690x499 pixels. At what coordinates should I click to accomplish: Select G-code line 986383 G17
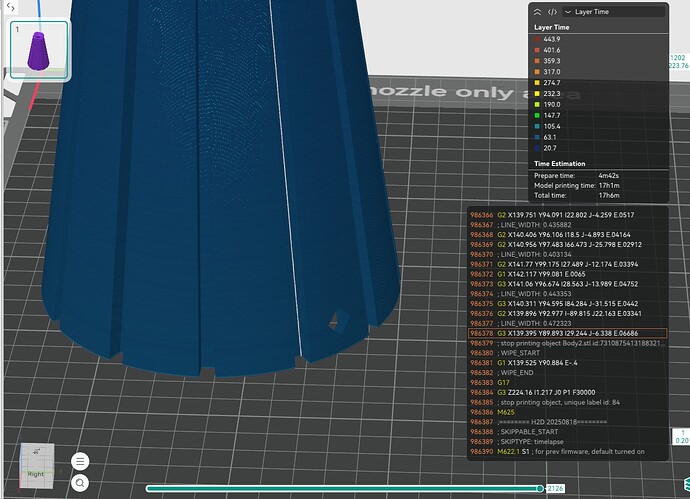568,383
